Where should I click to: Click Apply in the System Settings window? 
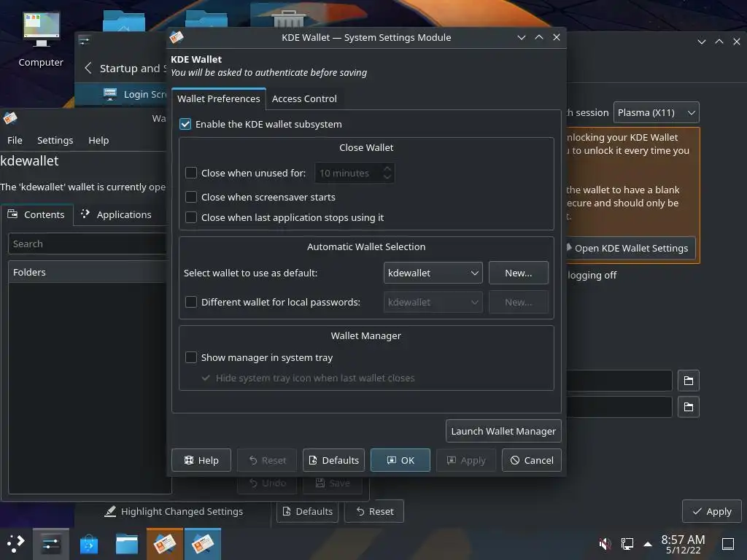tap(712, 511)
